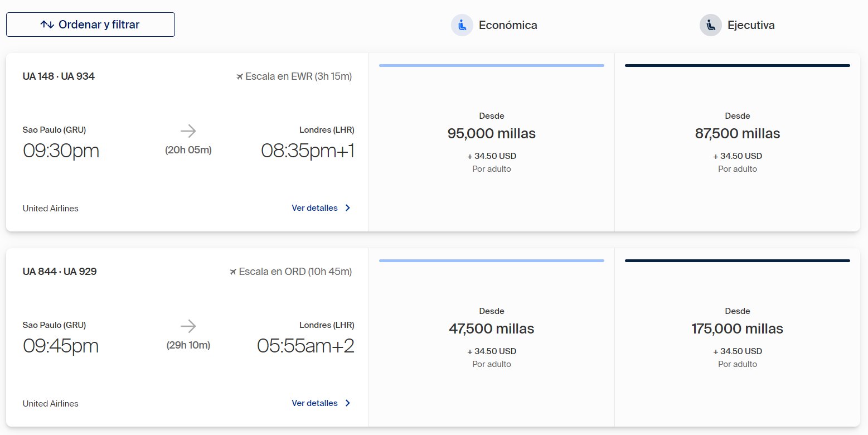Click the light blue bar above 95,000 millas

[492, 65]
